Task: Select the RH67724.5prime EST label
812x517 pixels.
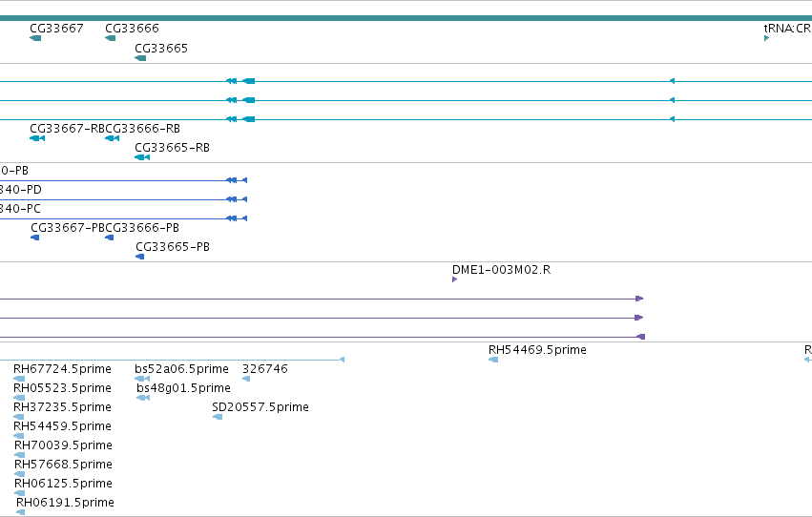Action: 62,369
